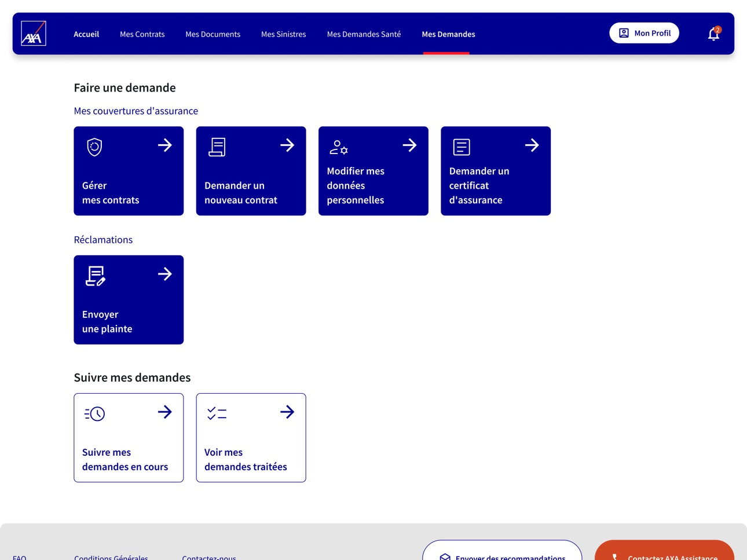Click the AXA logo

34,34
